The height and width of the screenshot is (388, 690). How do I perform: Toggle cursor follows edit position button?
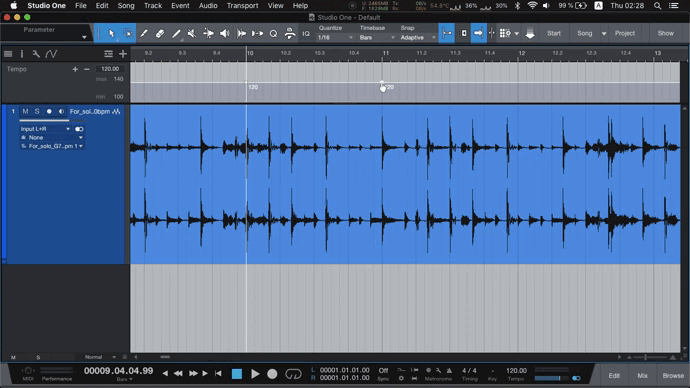[492, 33]
